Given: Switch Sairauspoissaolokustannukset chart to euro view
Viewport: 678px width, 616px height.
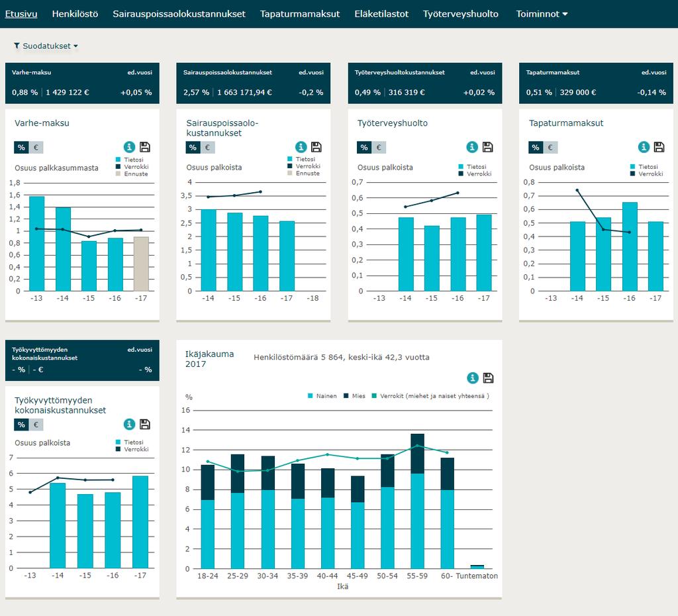Looking at the screenshot, I should pos(207,148).
